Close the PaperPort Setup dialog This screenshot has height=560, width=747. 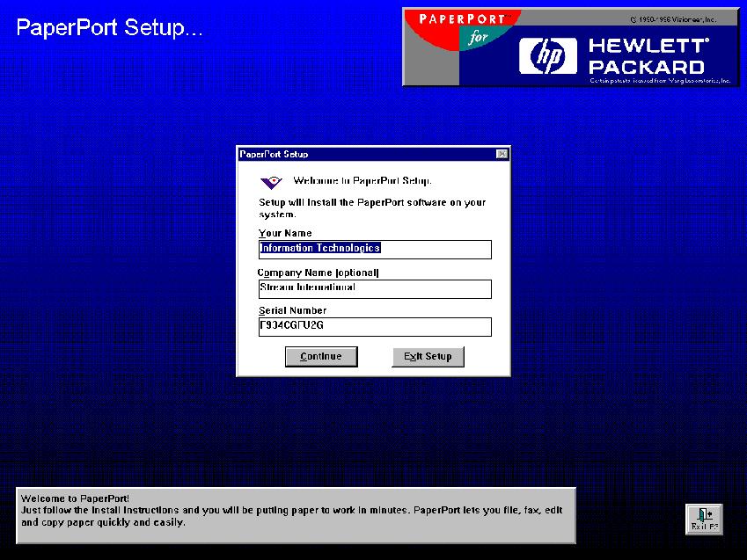pos(502,154)
